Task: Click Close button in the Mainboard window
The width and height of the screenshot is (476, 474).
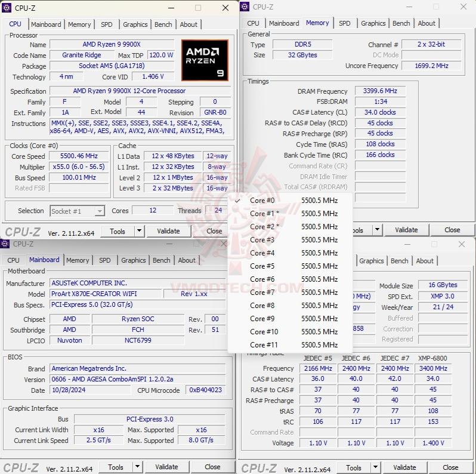Action: click(x=212, y=467)
